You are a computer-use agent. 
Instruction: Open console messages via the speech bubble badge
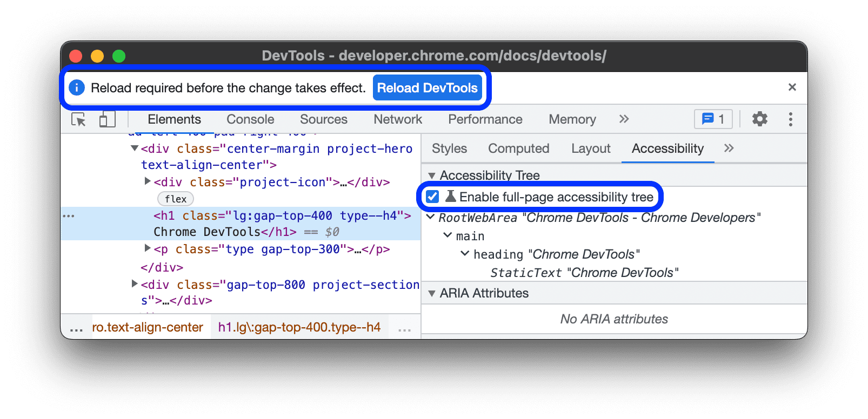click(712, 119)
